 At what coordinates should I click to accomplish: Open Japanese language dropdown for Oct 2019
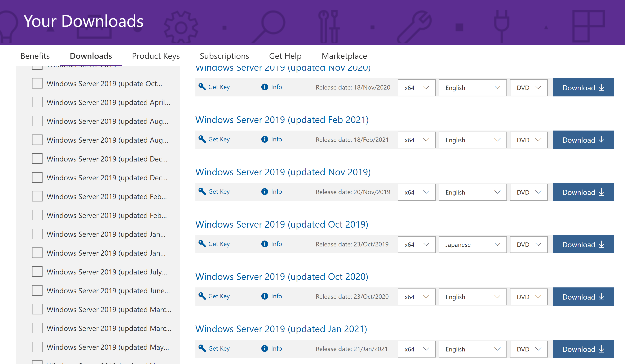coord(472,245)
